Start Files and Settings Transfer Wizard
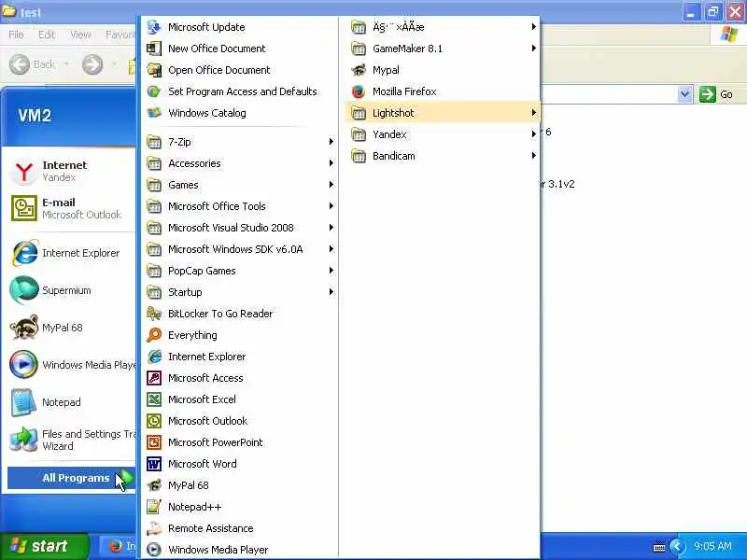747x560 pixels. [x=71, y=440]
